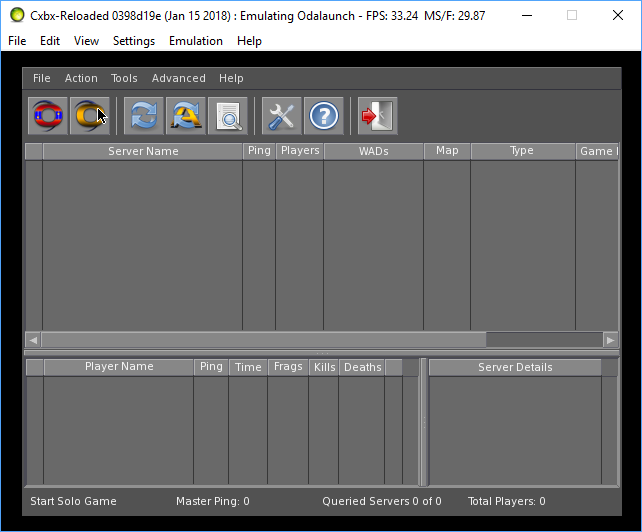Click the Master Ping: 0 status text
Screen dimensions: 642x532
pos(212,501)
